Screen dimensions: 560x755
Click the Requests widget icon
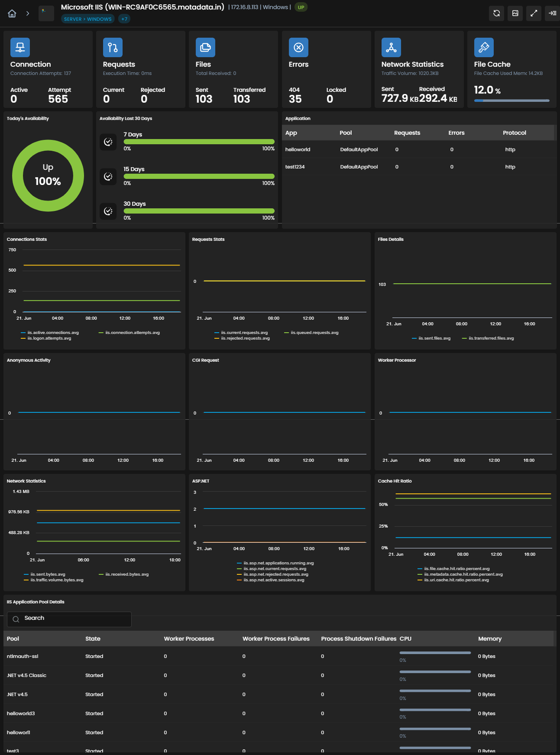[113, 48]
